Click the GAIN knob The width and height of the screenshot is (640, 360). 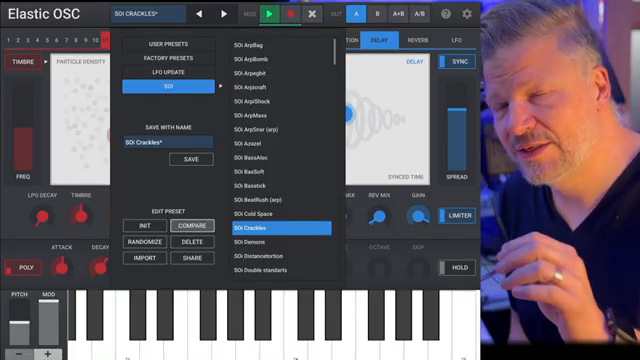(418, 216)
